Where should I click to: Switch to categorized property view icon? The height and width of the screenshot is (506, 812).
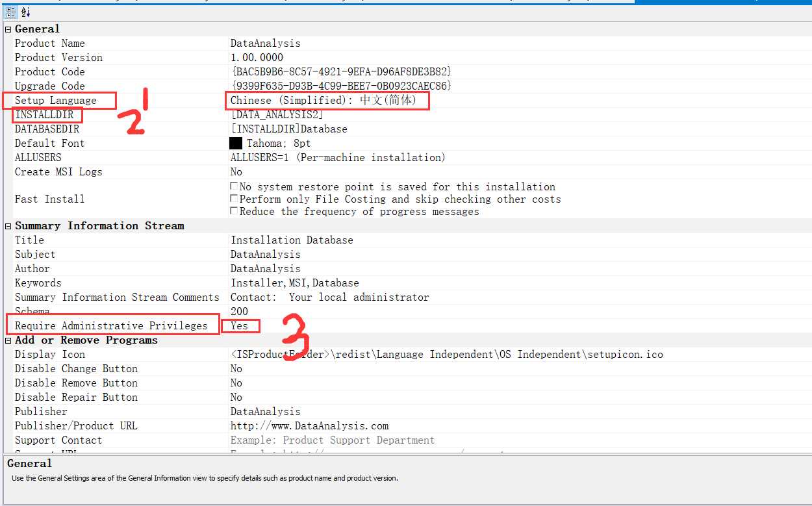click(10, 12)
